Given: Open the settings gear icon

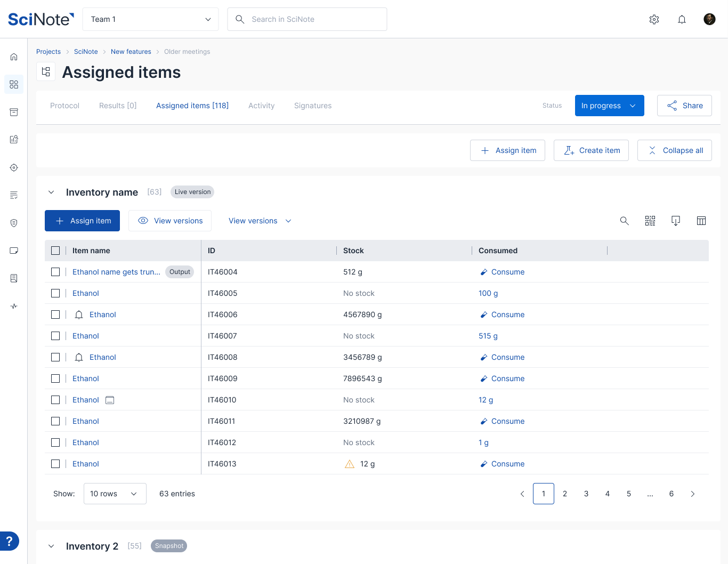Looking at the screenshot, I should [x=654, y=19].
